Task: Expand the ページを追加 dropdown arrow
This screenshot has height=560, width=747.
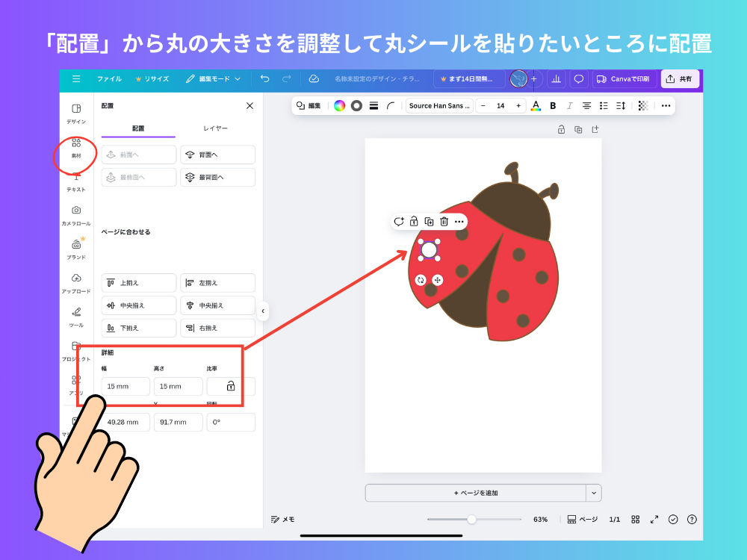Action: [x=592, y=493]
